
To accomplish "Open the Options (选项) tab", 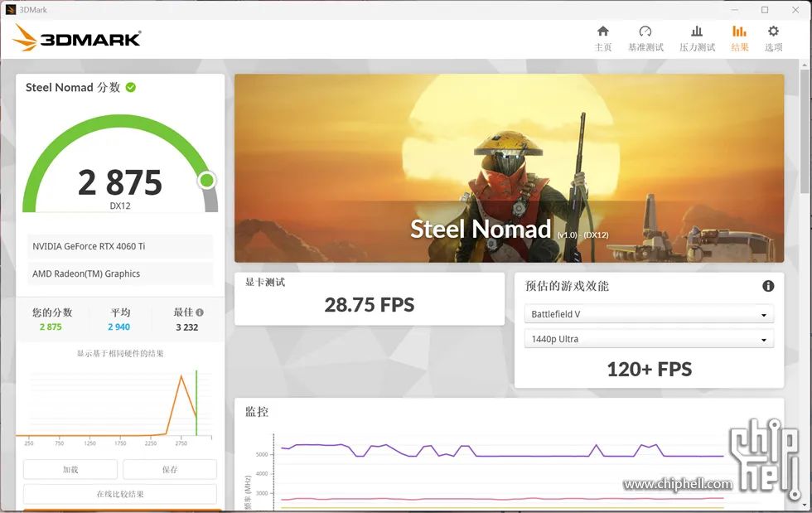I will click(773, 39).
